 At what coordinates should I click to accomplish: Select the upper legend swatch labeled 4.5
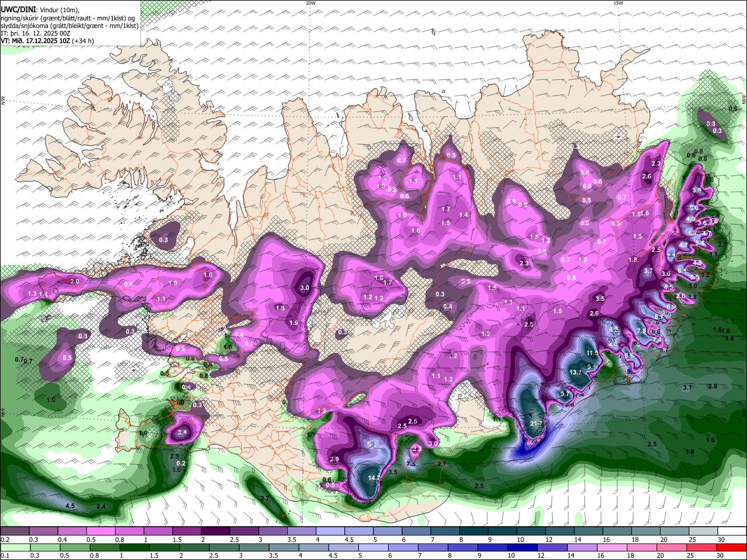(x=359, y=531)
